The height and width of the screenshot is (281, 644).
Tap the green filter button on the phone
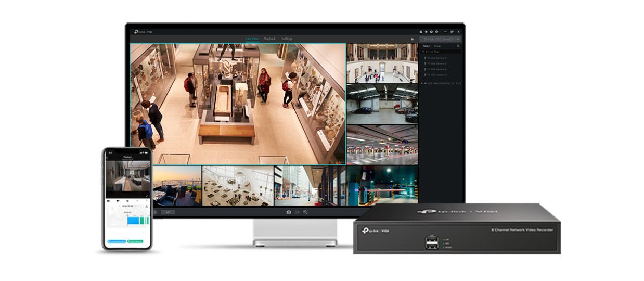point(135,241)
